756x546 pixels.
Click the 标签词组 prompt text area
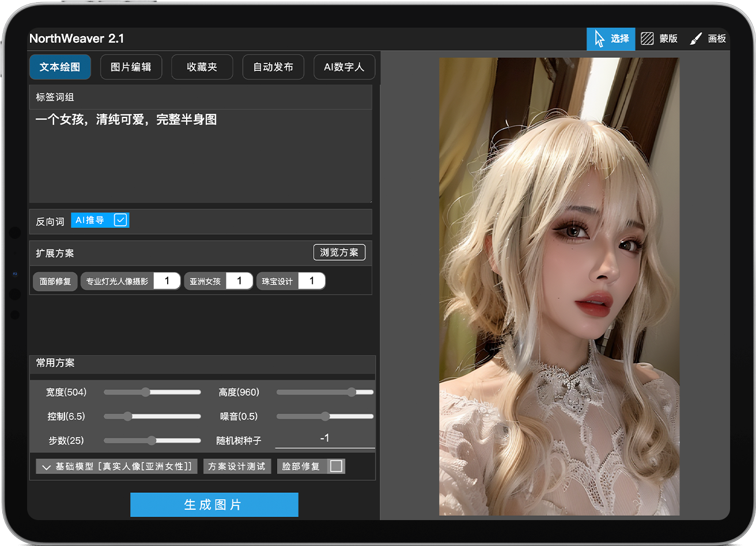pyautogui.click(x=200, y=156)
